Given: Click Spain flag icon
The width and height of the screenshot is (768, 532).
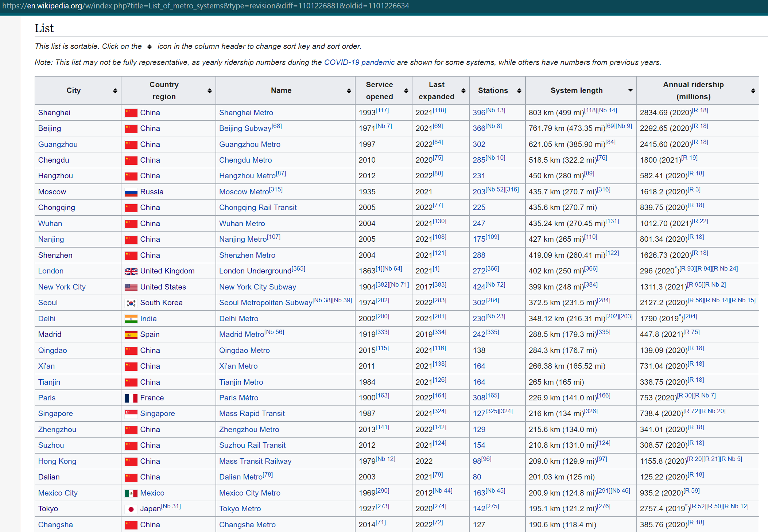Looking at the screenshot, I should pos(131,335).
